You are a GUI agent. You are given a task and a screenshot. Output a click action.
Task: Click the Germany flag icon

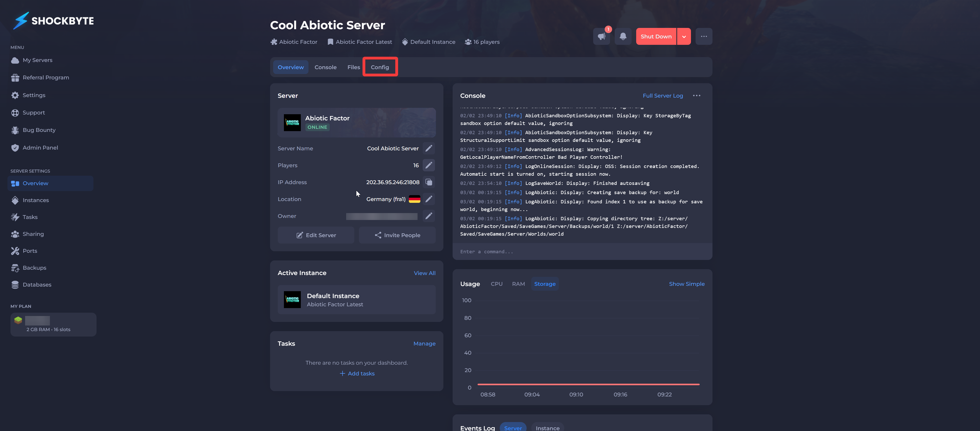414,199
